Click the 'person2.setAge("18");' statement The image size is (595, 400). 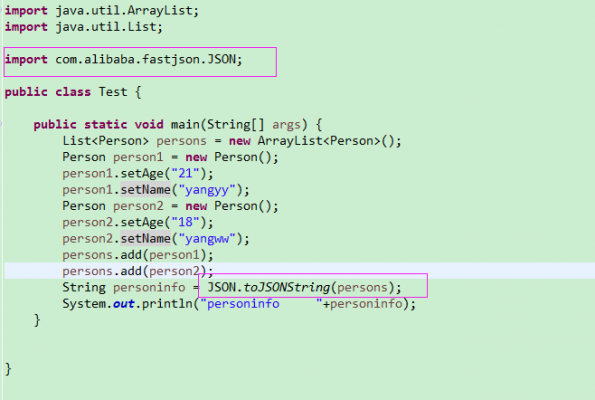click(138, 222)
